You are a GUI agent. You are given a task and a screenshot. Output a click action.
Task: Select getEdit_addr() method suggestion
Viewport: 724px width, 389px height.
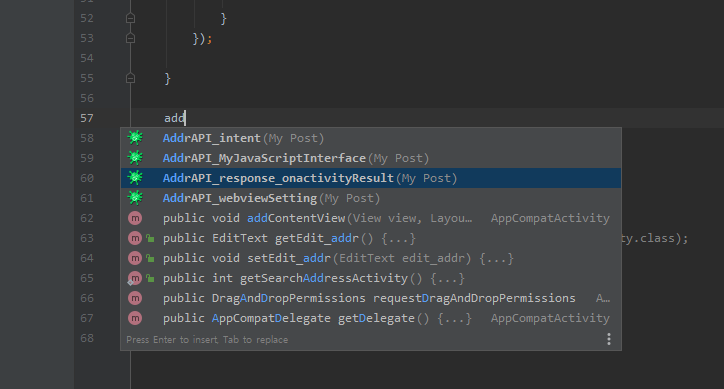pyautogui.click(x=371, y=238)
